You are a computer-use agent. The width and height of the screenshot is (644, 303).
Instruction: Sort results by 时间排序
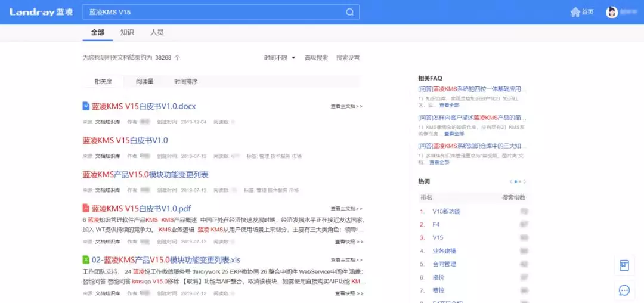coord(186,81)
